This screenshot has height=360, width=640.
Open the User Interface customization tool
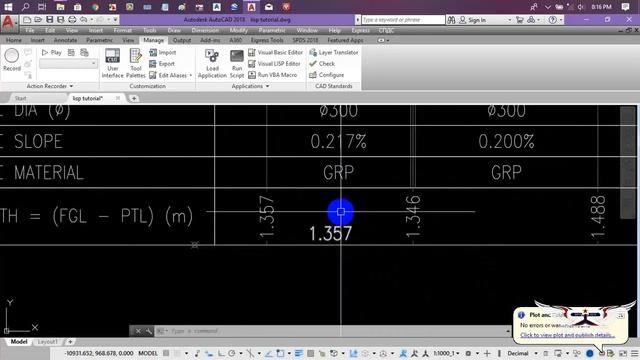pyautogui.click(x=112, y=63)
